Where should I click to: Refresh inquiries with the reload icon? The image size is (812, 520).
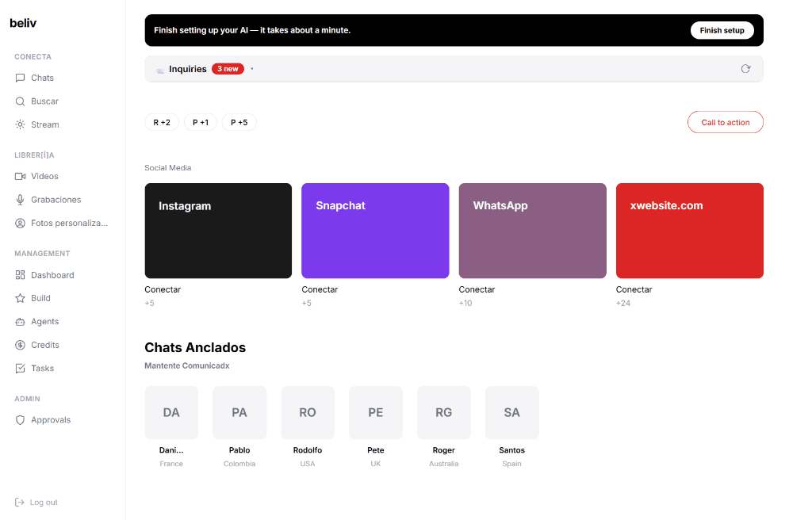pos(745,69)
